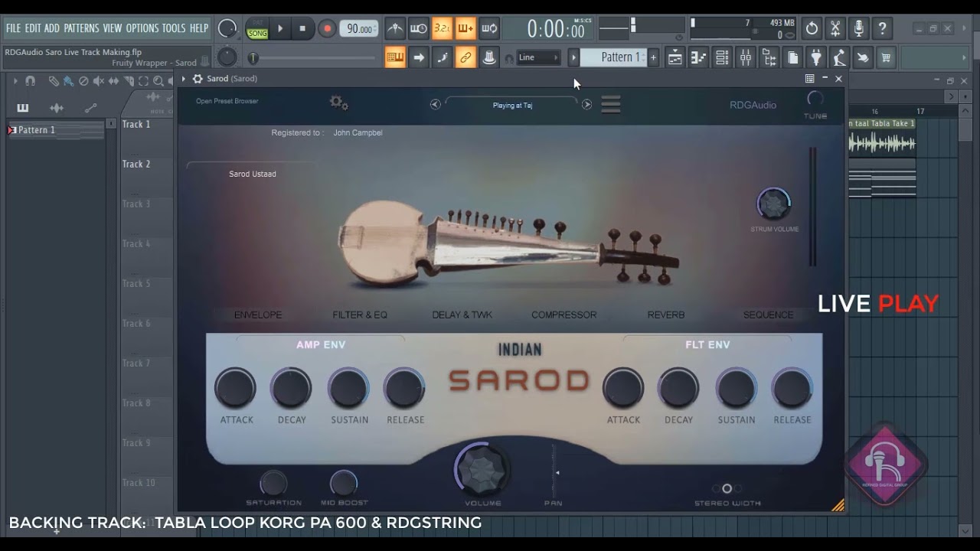Toggle step editing icon
Image resolution: width=980 pixels, height=551 pixels.
click(442, 57)
